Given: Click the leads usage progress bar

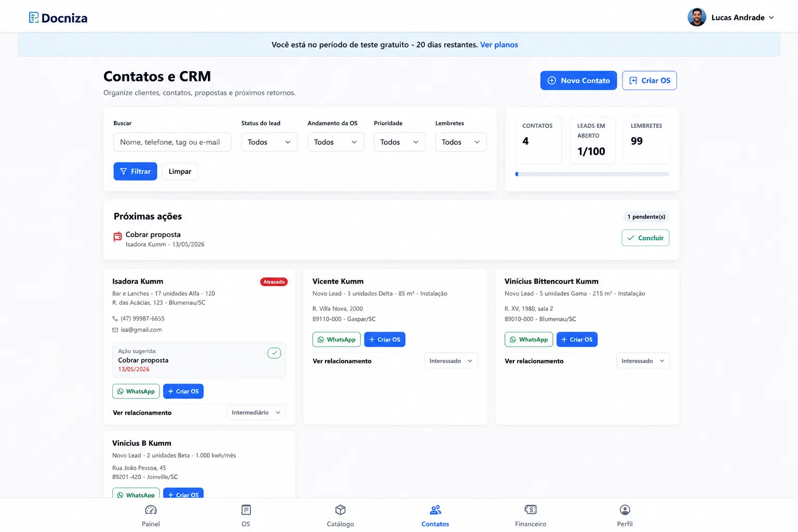Looking at the screenshot, I should coord(592,174).
